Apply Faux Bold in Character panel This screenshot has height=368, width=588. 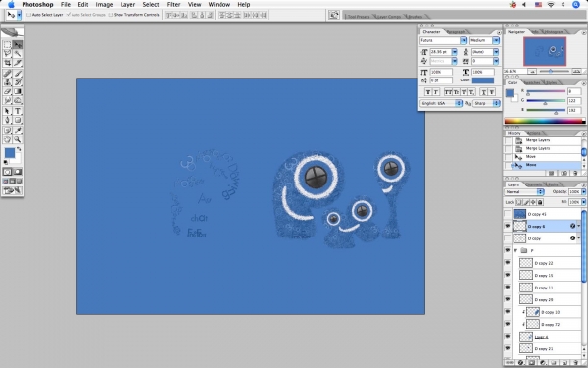tap(428, 92)
